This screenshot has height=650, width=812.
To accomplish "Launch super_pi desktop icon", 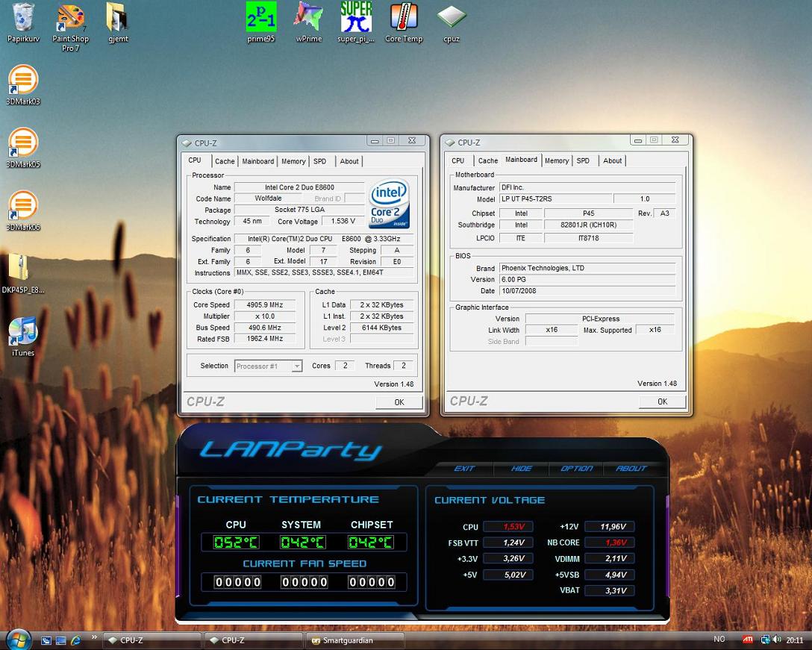I will (356, 23).
